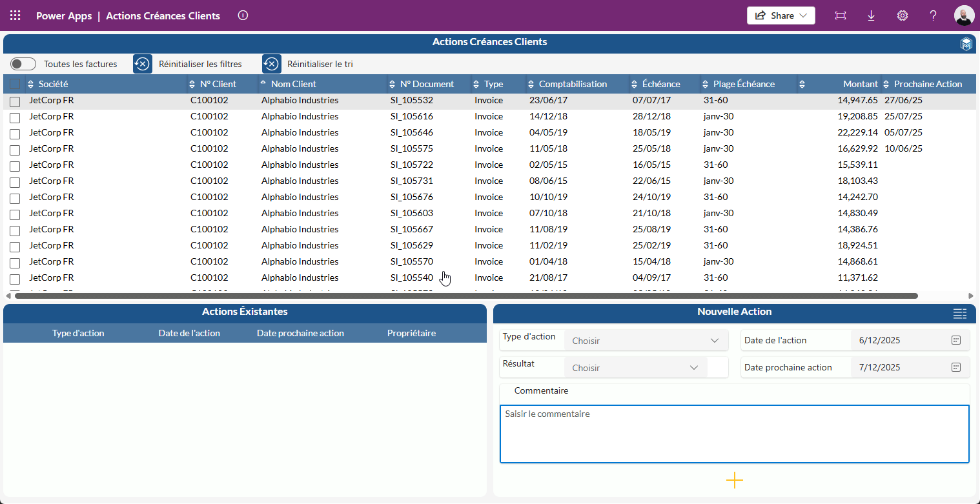Screen dimensions: 980x504
Task: Check the select-all header checkbox
Action: [x=15, y=84]
